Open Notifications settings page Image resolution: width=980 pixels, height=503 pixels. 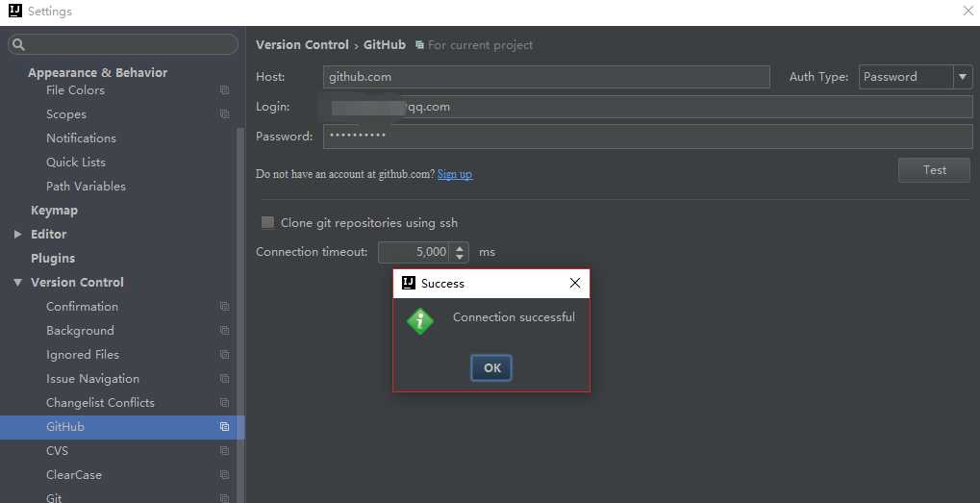pos(81,138)
